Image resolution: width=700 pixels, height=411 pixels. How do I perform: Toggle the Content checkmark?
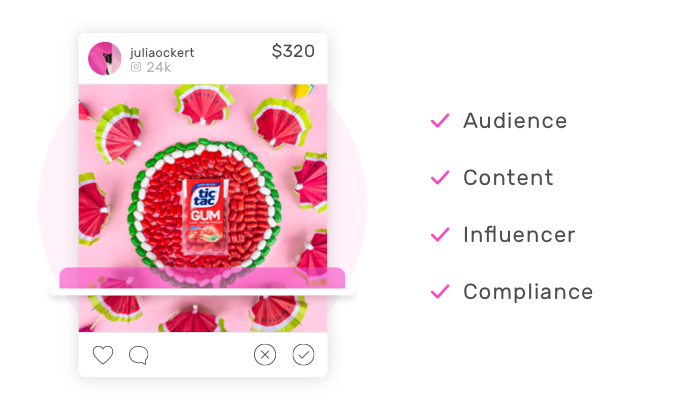[440, 178]
